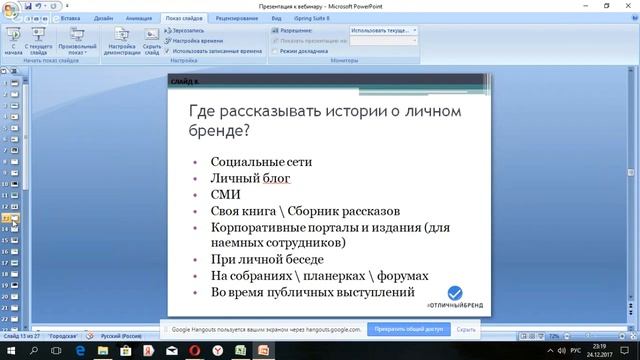Select slide 10 thumbnail in panel
This screenshot has height=360, width=640.
pyautogui.click(x=14, y=184)
